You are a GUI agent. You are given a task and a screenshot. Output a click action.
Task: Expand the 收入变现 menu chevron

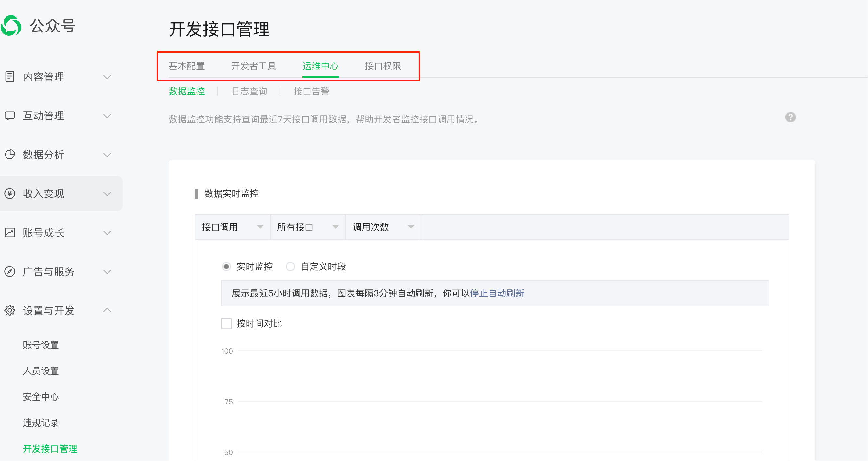click(107, 194)
